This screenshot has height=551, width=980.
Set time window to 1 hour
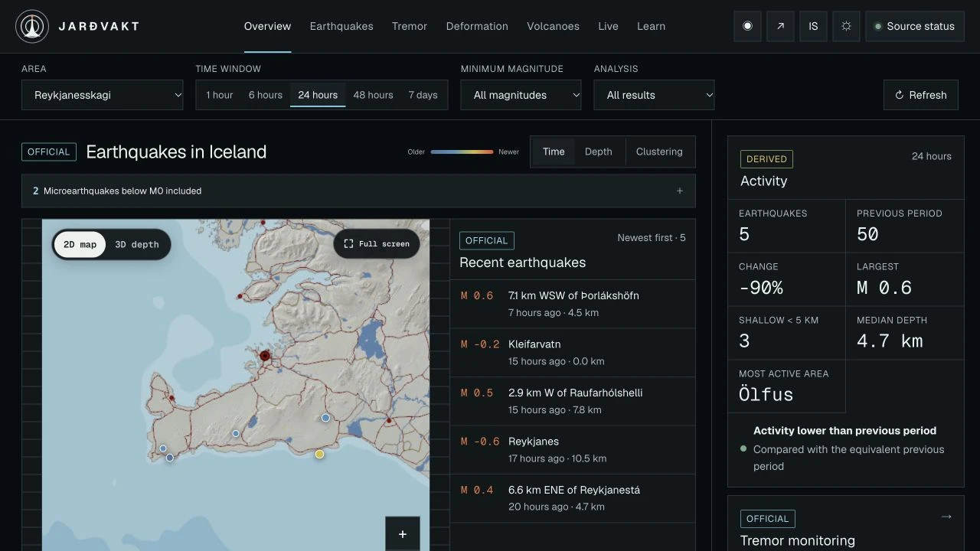pyautogui.click(x=219, y=95)
